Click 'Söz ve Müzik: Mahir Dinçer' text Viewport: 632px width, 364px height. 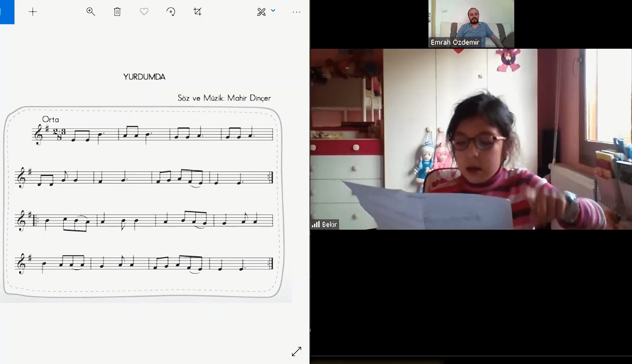(224, 98)
